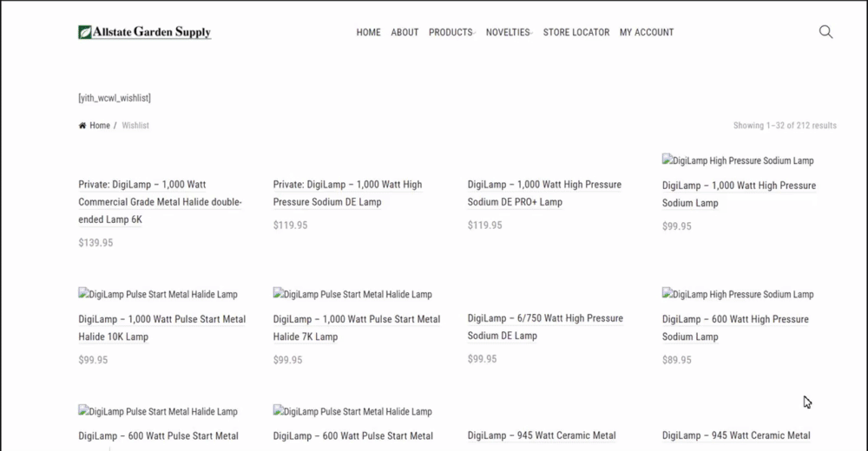Click $119.95 under Sodium DE PRO+ Lamp
The width and height of the screenshot is (868, 451).
(x=485, y=225)
